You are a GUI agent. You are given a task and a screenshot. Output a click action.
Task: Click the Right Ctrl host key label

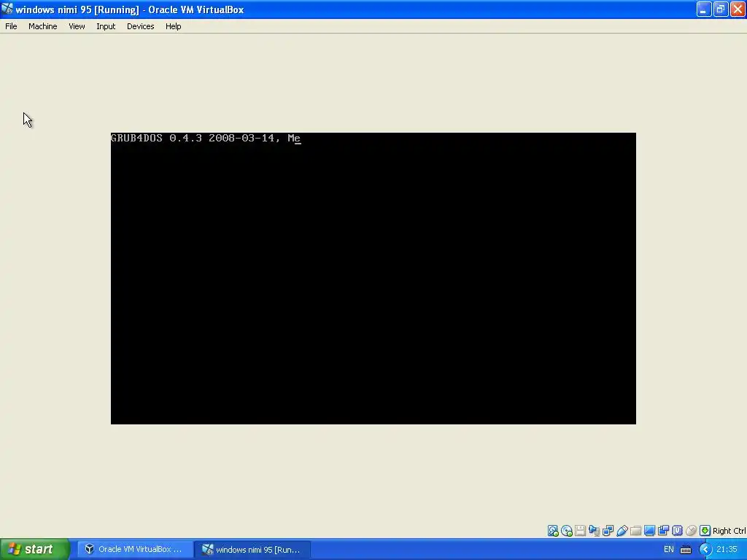729,531
